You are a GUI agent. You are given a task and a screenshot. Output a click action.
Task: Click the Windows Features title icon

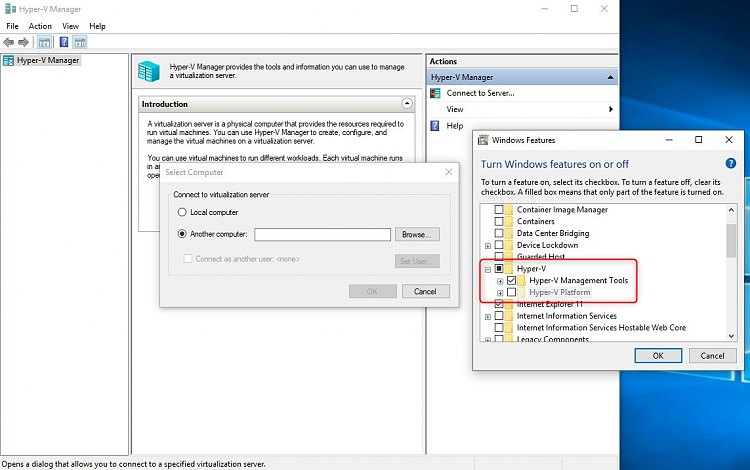click(484, 140)
